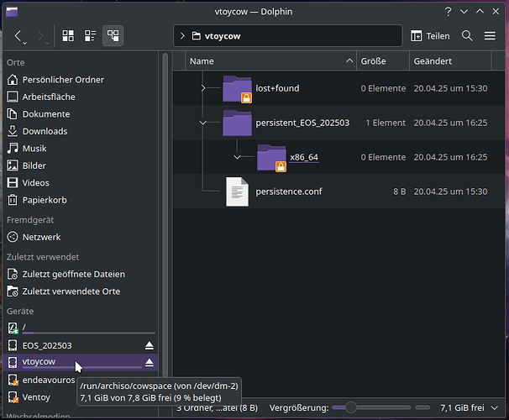Click the free space capacity bar
Image resolution: width=509 pixels, height=420 pixels.
422,407
